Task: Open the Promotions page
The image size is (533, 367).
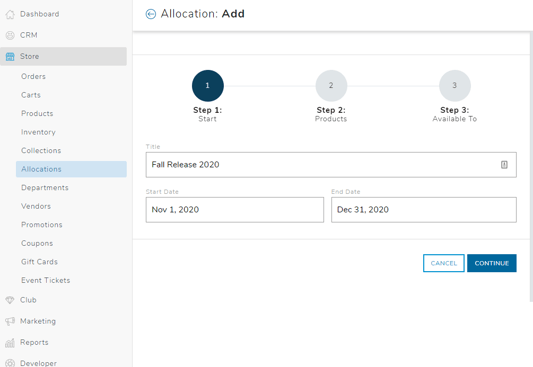Action: point(41,225)
